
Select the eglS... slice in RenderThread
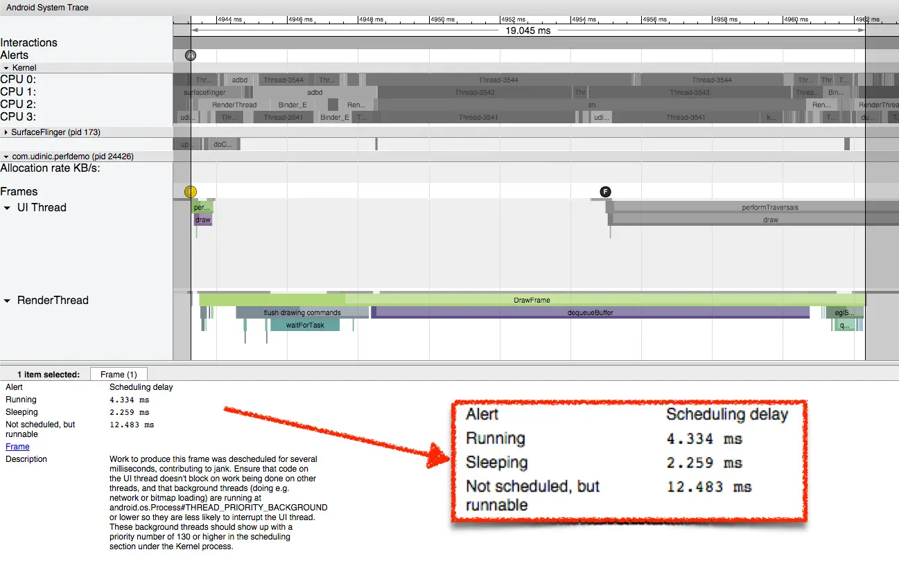pos(845,312)
